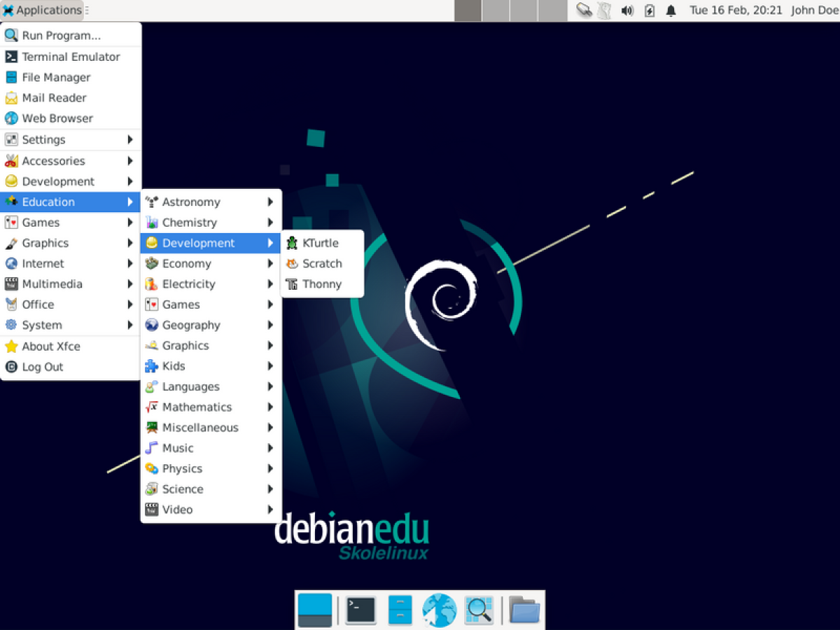Click the Economy money icon
Image resolution: width=840 pixels, height=630 pixels.
(151, 264)
